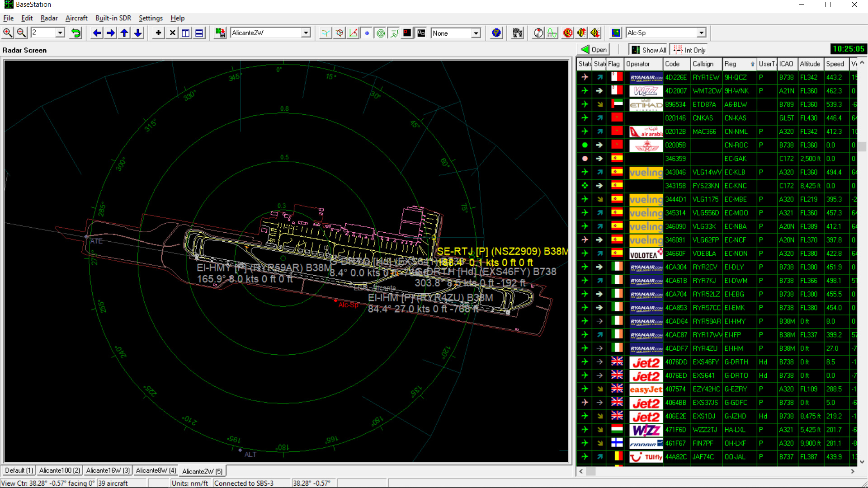
Task: Open the Radar menu
Action: pyautogui.click(x=49, y=18)
